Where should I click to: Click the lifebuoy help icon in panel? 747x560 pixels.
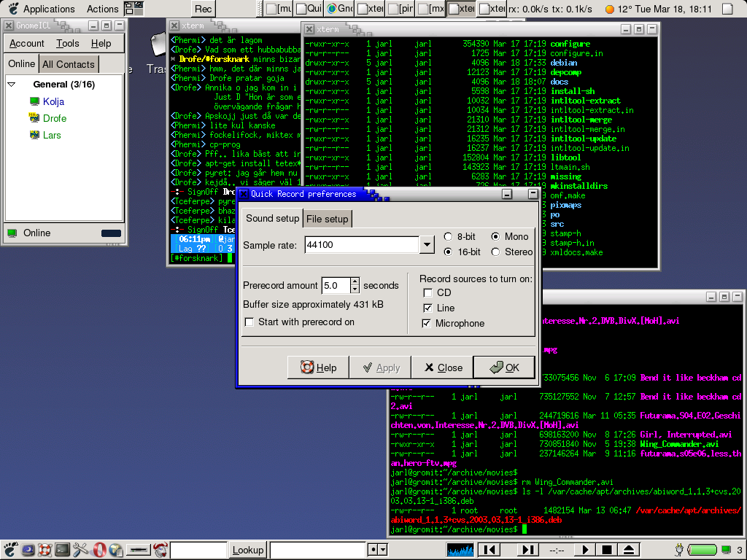click(x=45, y=549)
